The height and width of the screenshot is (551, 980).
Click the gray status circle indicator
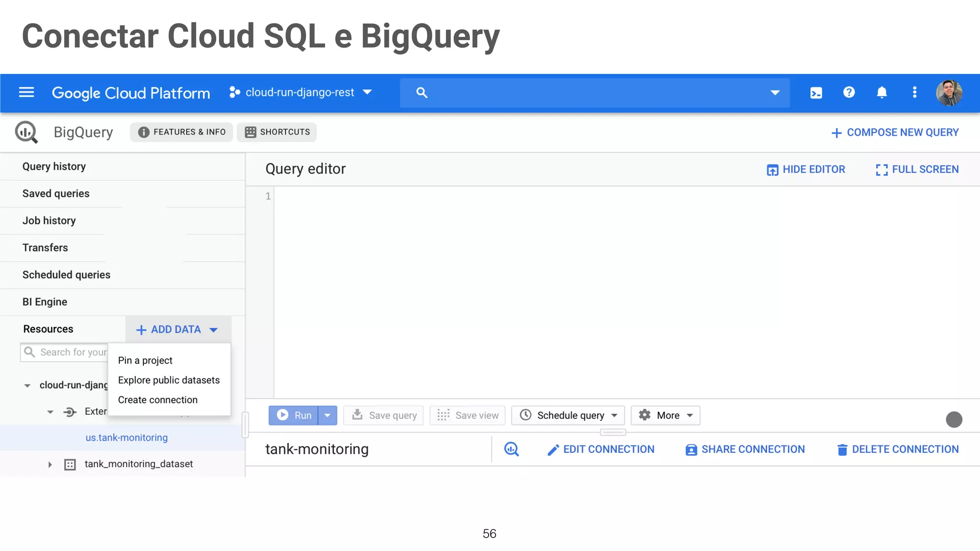click(x=954, y=419)
